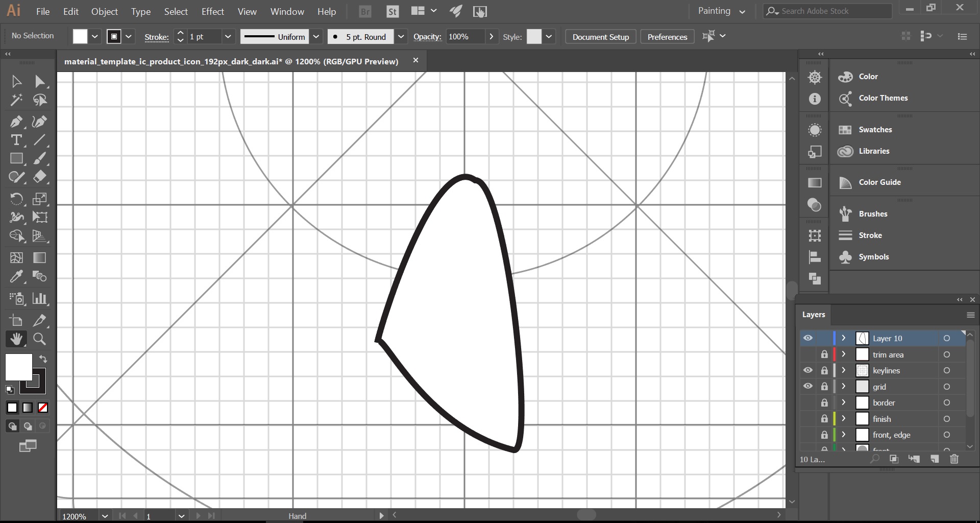980x523 pixels.
Task: Choose the Perspective Grid tool
Action: 39,236
